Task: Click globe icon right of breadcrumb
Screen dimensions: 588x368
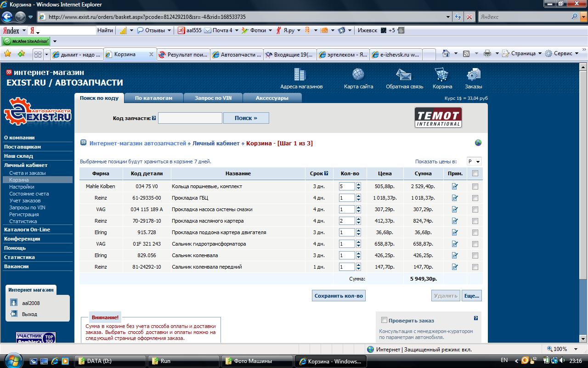Action: [x=478, y=143]
